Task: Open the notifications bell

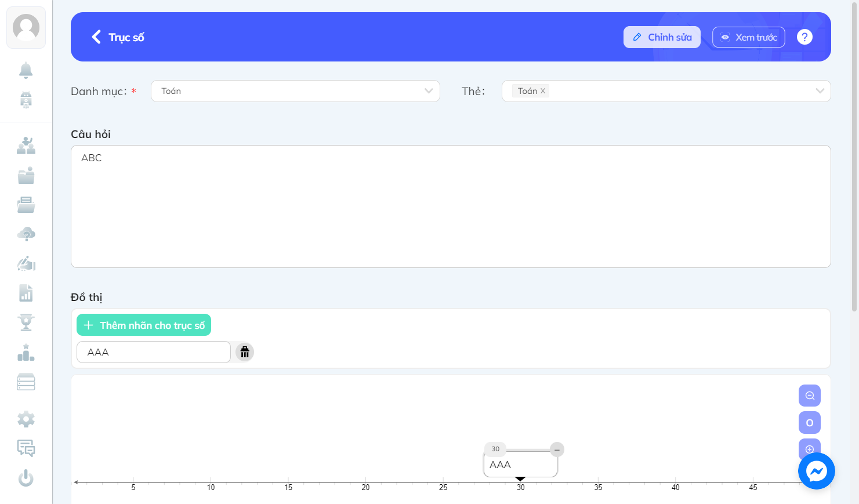Action: (x=26, y=70)
